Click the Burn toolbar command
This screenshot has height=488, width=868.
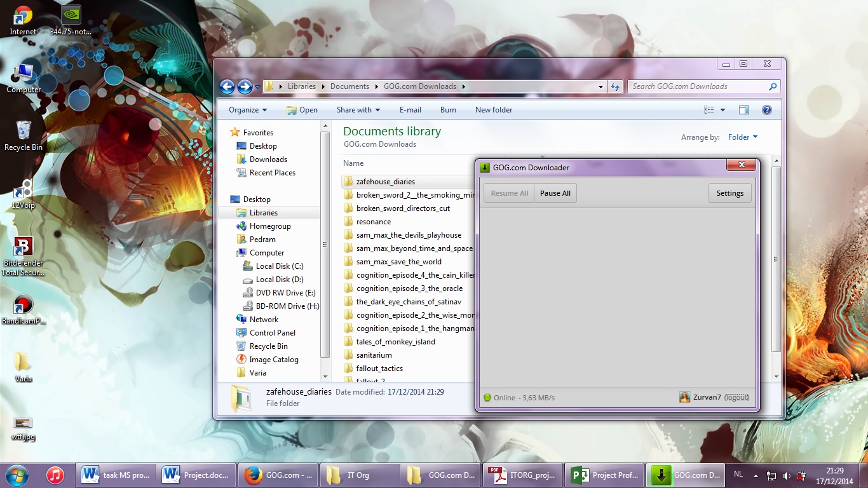tap(448, 110)
